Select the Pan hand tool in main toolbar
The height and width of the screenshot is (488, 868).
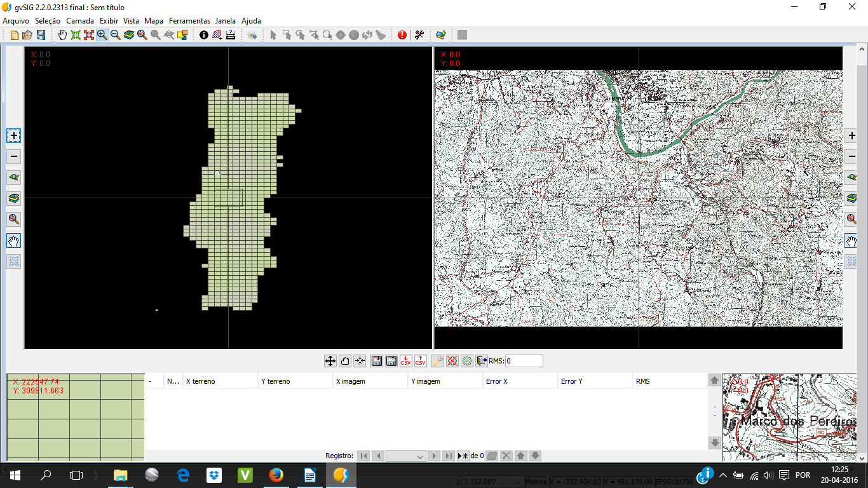pyautogui.click(x=62, y=35)
